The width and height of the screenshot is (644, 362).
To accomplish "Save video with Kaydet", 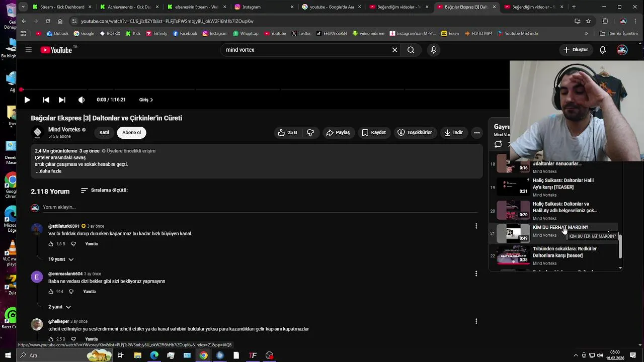I will point(374,133).
